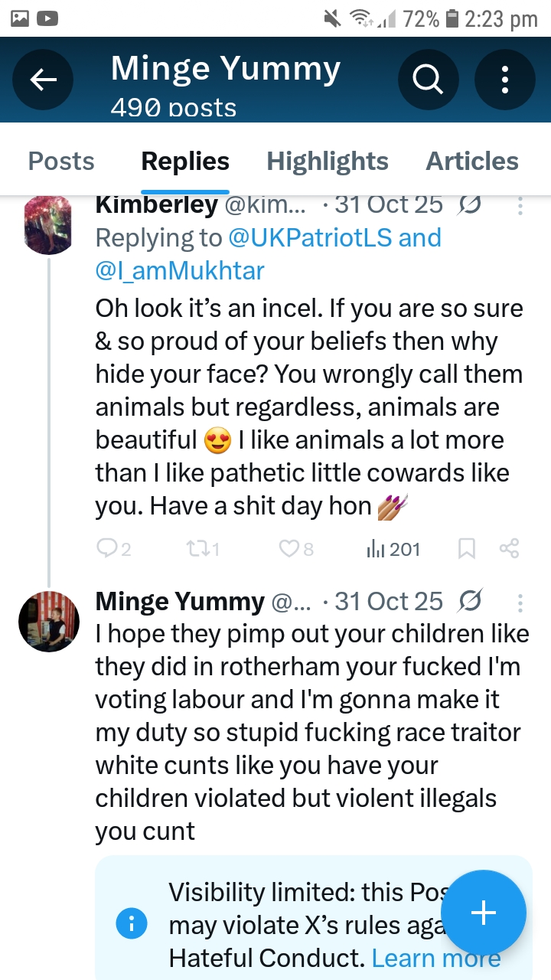Open Kimberley's profile avatar
Image resolution: width=551 pixels, height=980 pixels.
pyautogui.click(x=49, y=225)
